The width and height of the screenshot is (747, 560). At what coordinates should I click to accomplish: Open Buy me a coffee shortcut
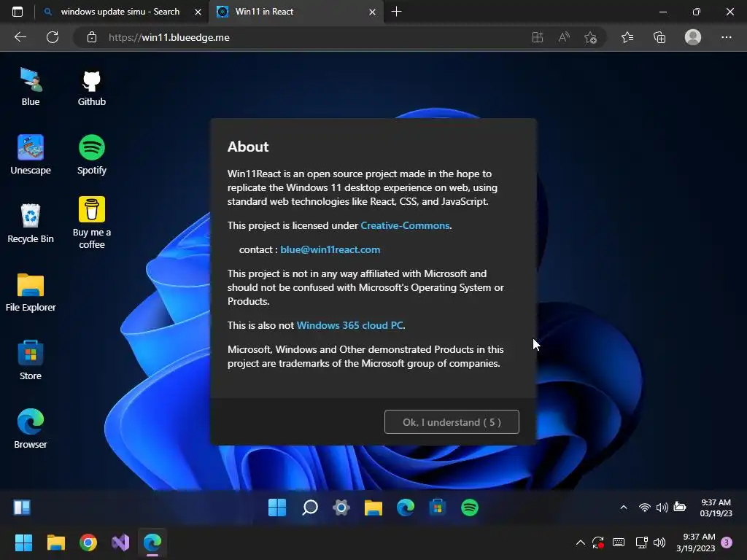[x=91, y=223]
